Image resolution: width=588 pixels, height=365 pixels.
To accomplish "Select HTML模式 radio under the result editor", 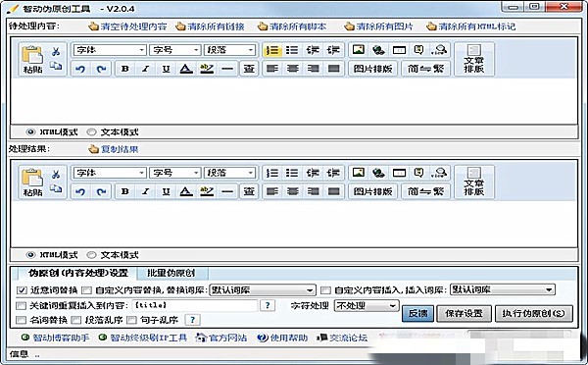I will point(30,255).
